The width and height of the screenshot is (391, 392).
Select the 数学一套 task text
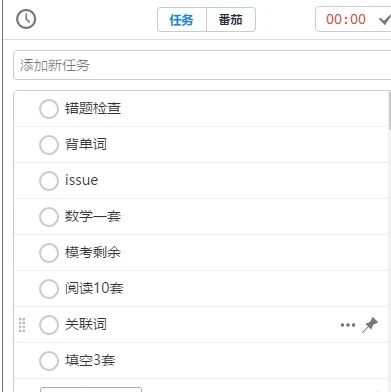[x=93, y=217]
